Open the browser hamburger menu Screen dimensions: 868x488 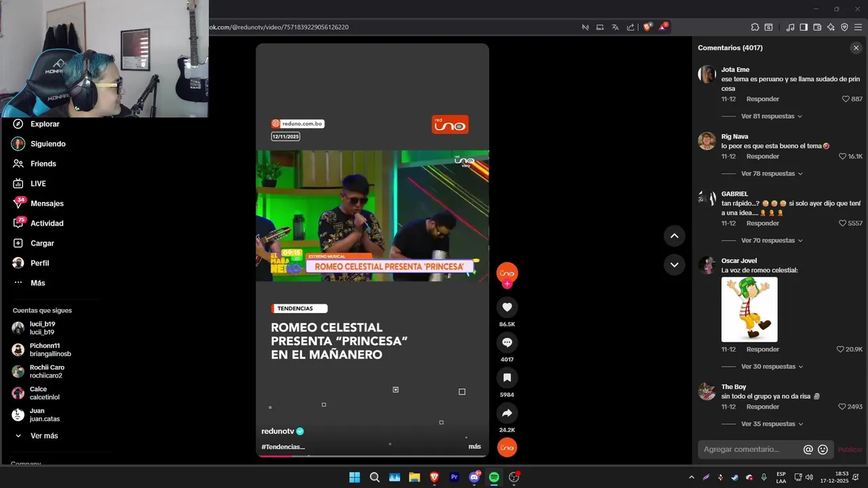pyautogui.click(x=858, y=27)
